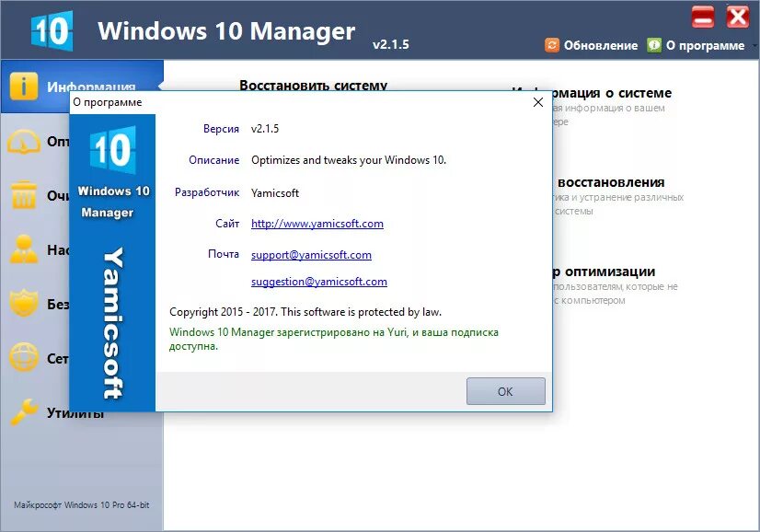Viewport: 760px width, 532px height.
Task: Click the orange Обновление refresh icon
Action: click(x=551, y=45)
